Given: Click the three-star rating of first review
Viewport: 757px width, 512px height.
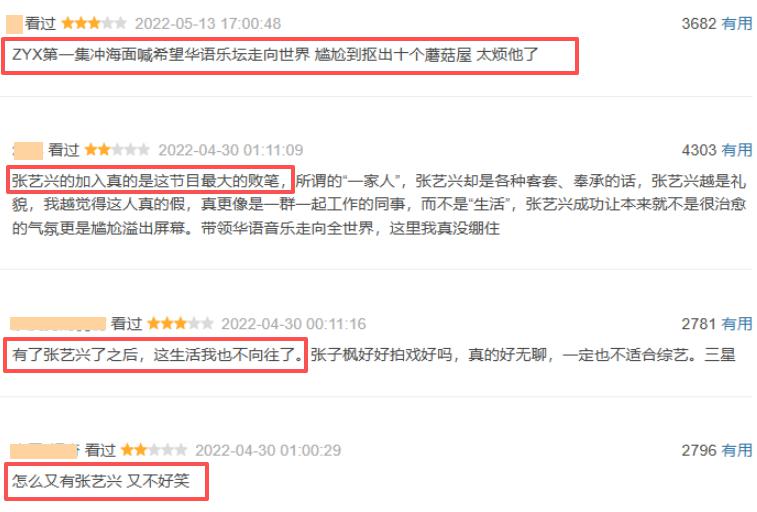Looking at the screenshot, I should pyautogui.click(x=94, y=23).
